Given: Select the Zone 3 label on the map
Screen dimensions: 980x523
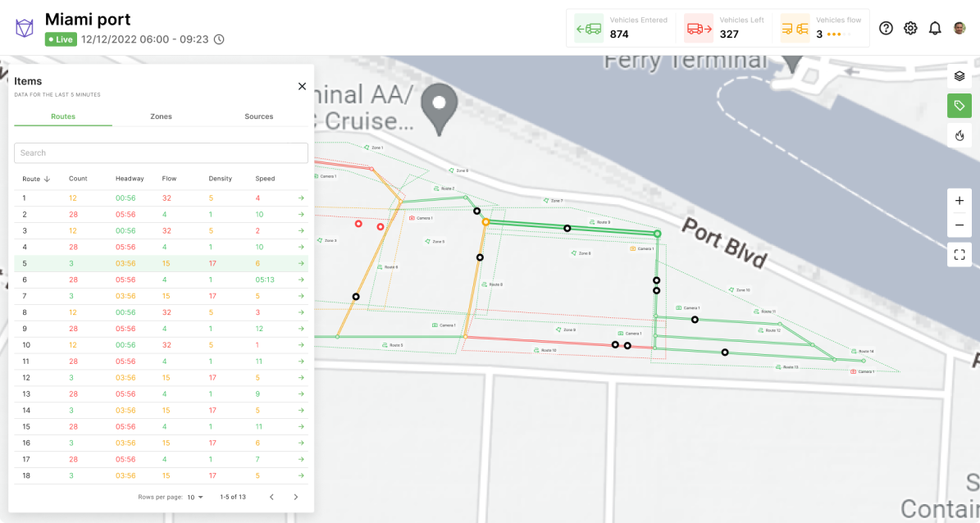Looking at the screenshot, I should tap(327, 240).
